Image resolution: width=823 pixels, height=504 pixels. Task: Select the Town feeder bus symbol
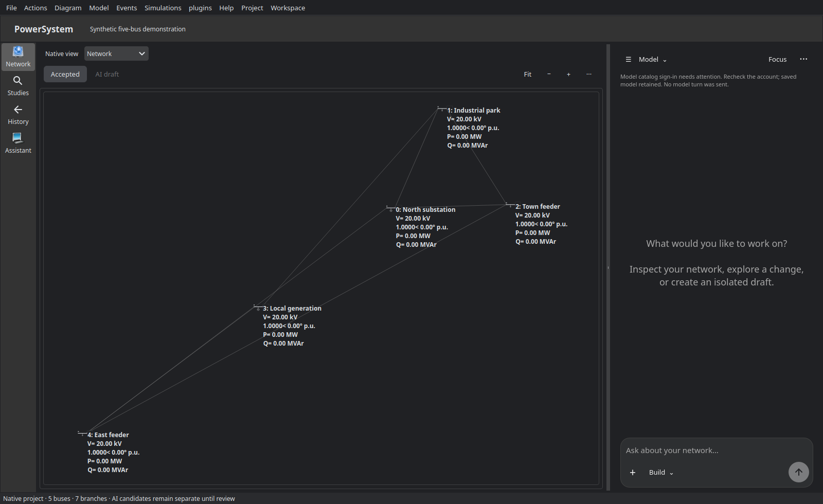pos(510,205)
